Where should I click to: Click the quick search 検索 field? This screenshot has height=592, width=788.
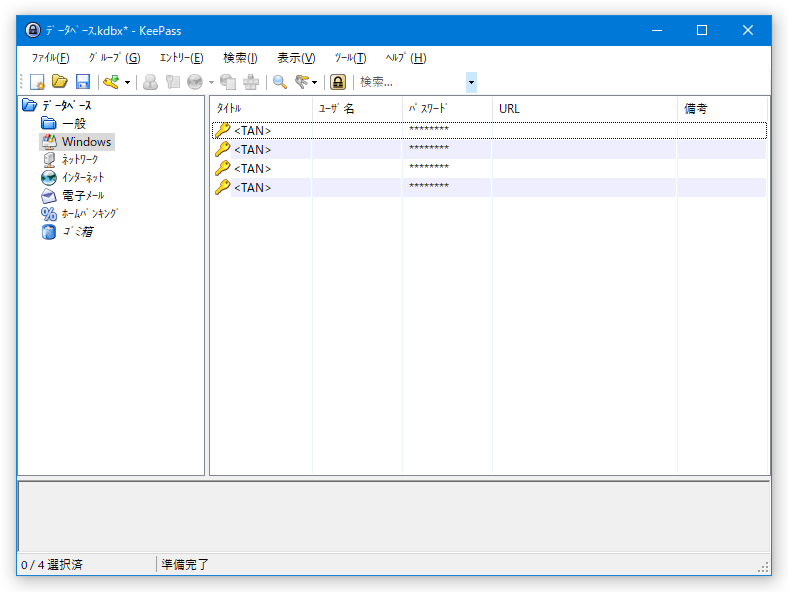[x=412, y=82]
